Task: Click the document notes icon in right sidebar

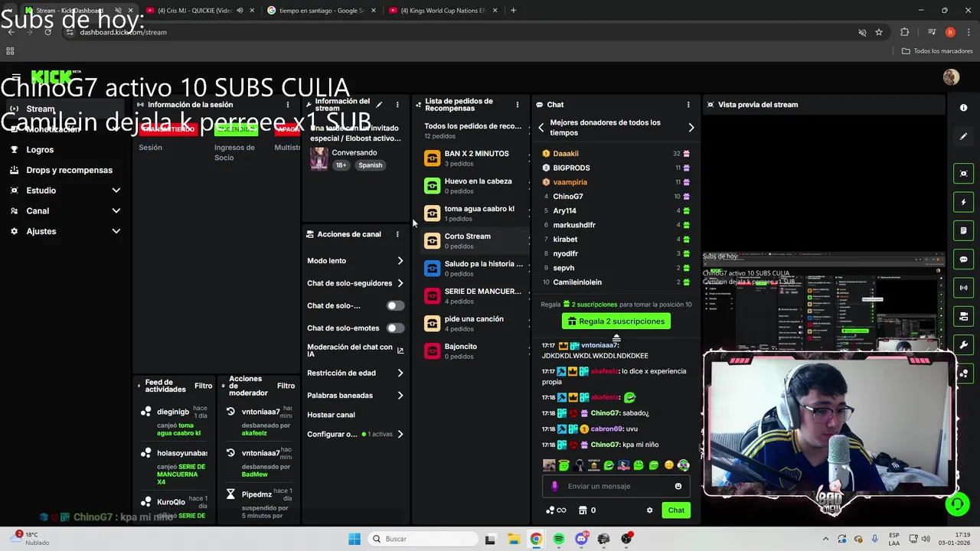Action: [963, 230]
